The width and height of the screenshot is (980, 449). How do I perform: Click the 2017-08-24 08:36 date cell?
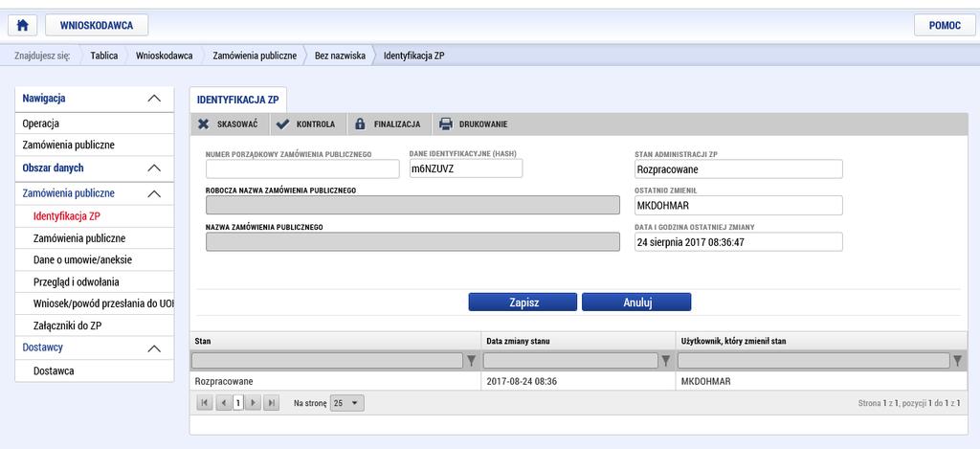(578, 381)
